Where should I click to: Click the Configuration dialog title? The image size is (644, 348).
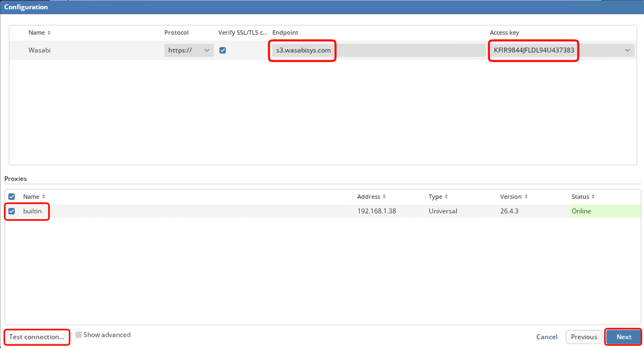point(26,7)
